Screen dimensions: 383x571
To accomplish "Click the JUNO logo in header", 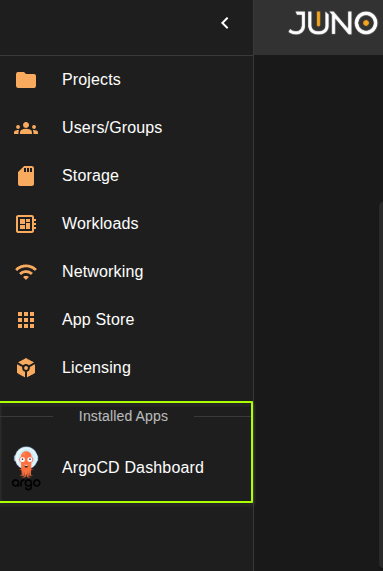I will [x=333, y=23].
